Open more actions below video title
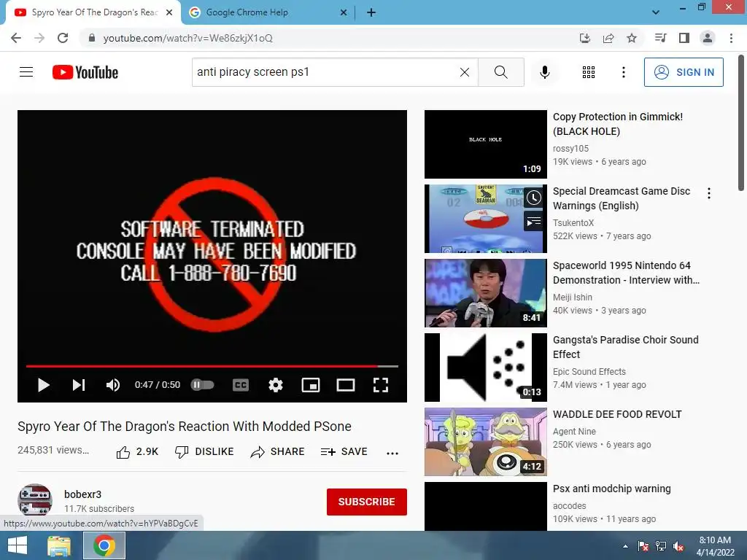 392,453
